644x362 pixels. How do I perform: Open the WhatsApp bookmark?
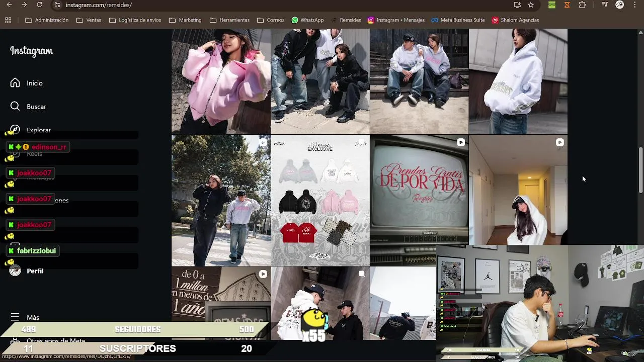(x=307, y=20)
